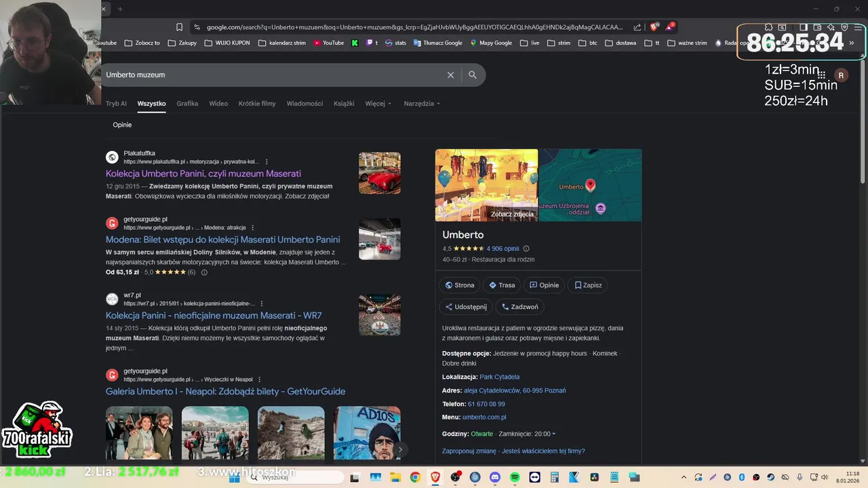Click the Park Cytadela location link
868x488 pixels.
[x=500, y=377]
